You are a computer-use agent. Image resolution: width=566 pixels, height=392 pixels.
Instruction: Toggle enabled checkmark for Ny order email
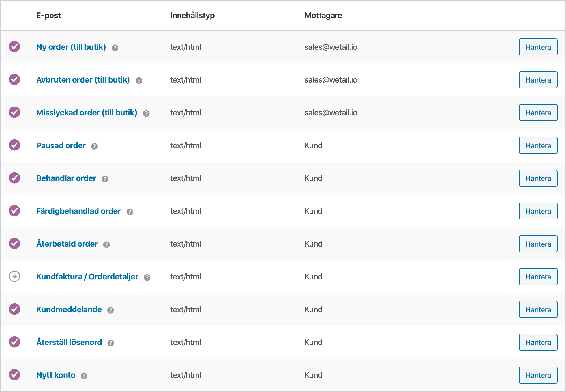click(x=14, y=47)
